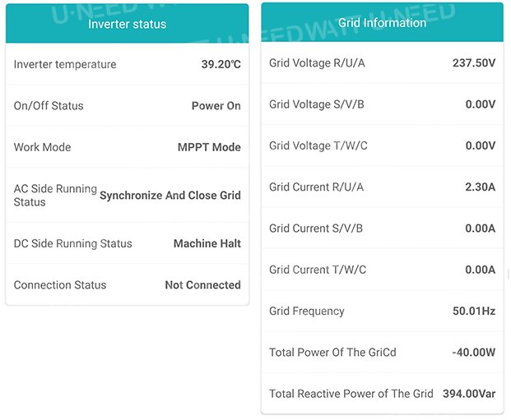Click the Not Connected status value
Screen dimensions: 511x420
point(202,285)
